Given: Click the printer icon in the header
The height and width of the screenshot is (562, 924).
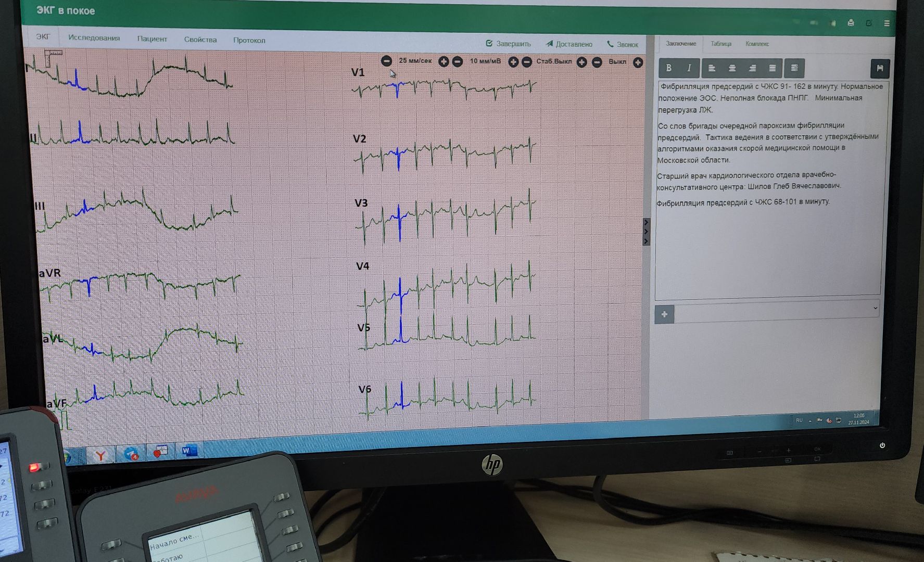Looking at the screenshot, I should pos(851,23).
